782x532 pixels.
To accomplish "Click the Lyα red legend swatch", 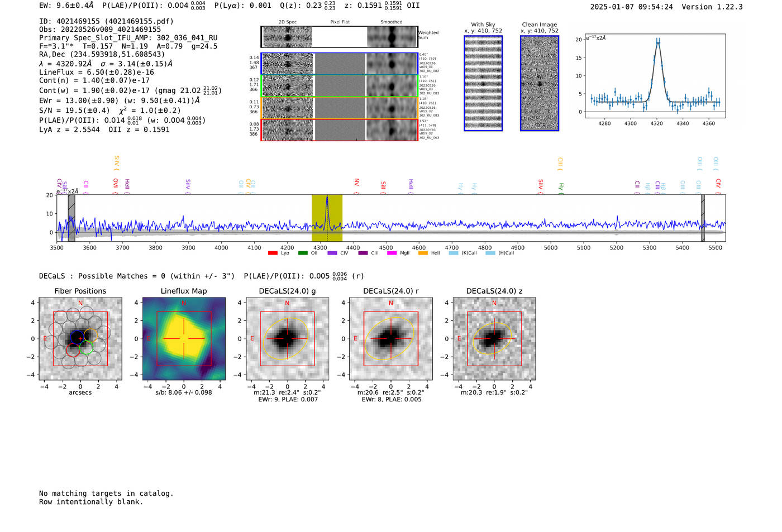I will [x=273, y=253].
